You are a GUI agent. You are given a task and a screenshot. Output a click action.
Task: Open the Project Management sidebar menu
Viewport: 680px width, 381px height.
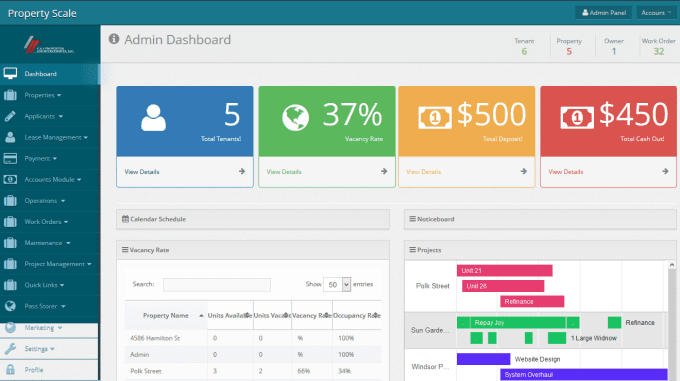pyautogui.click(x=58, y=264)
